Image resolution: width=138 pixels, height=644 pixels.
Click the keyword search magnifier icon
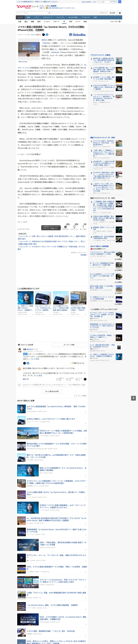[49, 13]
